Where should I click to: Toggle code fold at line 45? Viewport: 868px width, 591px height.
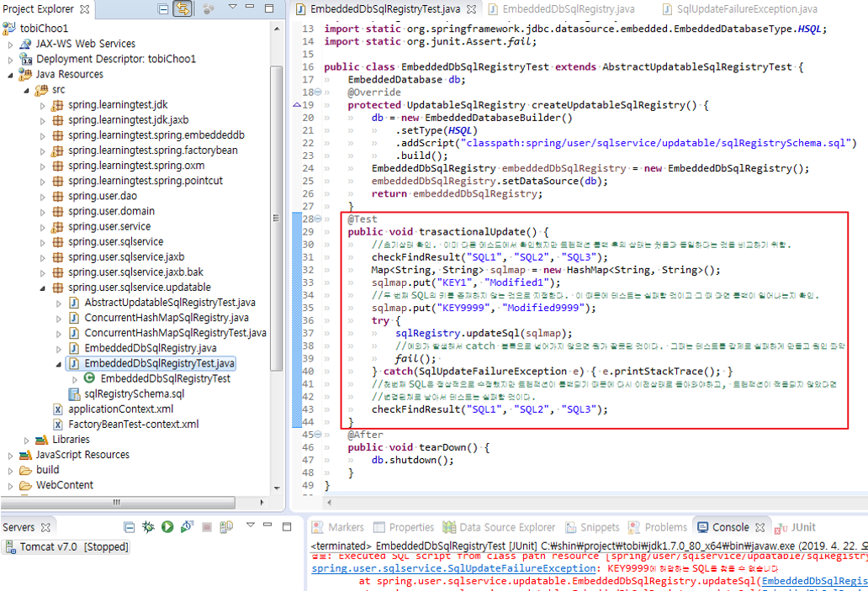318,435
